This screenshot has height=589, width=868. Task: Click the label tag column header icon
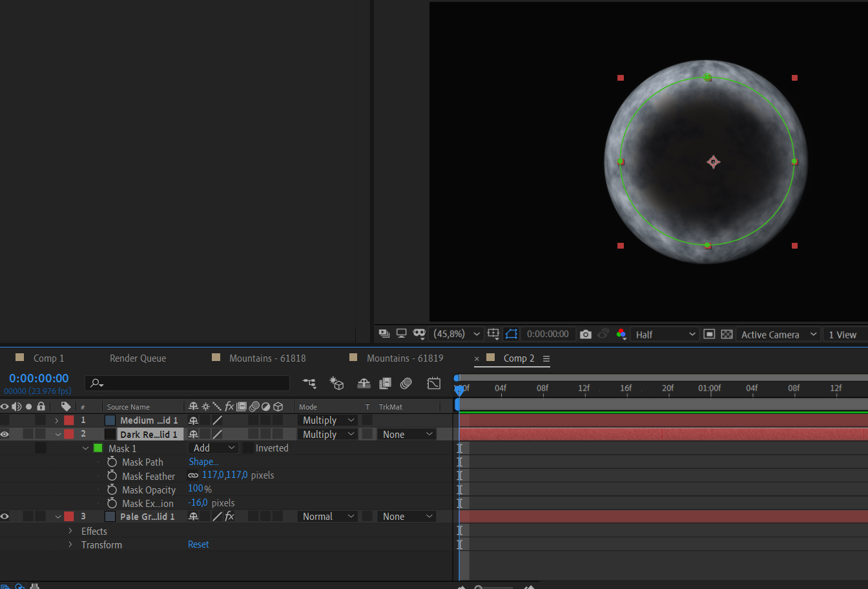coord(66,406)
